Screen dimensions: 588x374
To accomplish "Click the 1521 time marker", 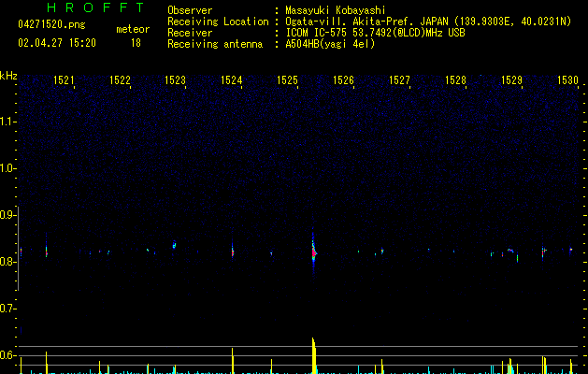I will click(x=64, y=80).
